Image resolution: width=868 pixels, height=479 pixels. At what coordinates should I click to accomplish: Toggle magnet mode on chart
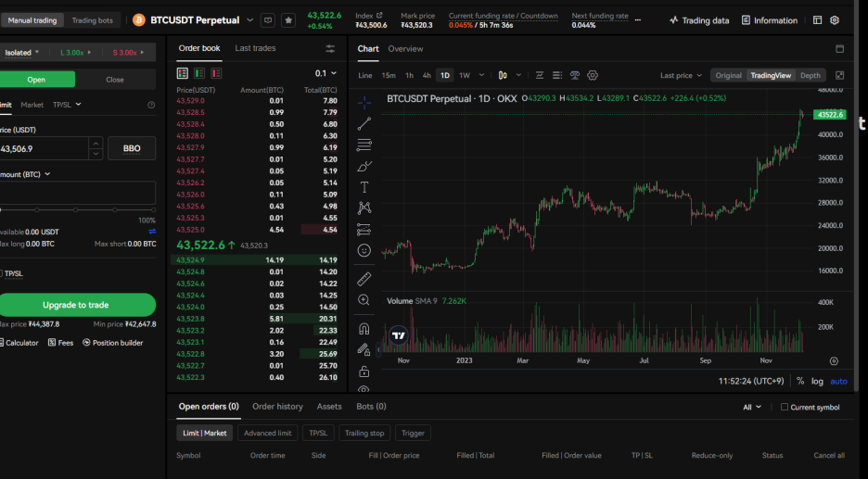coord(364,329)
